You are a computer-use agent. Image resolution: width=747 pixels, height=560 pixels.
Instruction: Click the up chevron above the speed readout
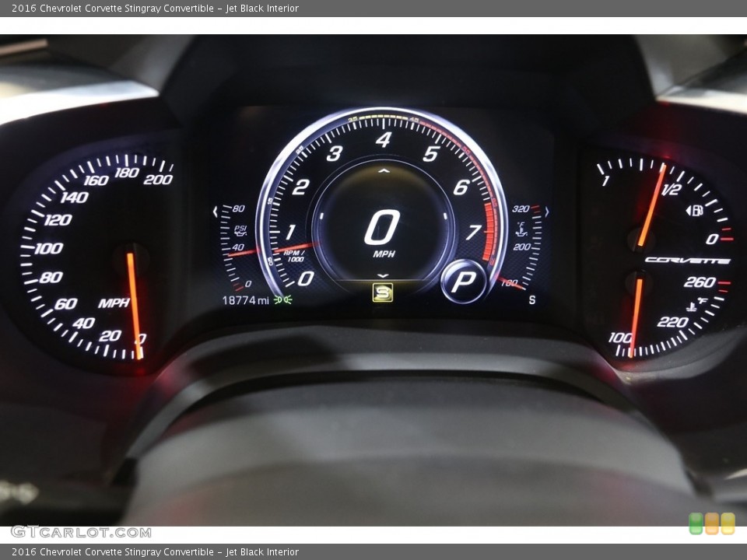[384, 170]
